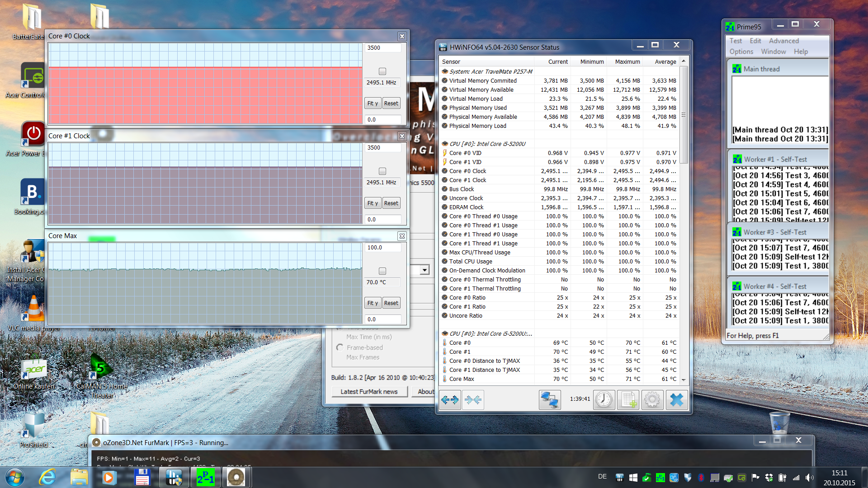Screen dimensions: 868x488
Task: Switch to Prime95 taskbar button
Action: pos(206,477)
